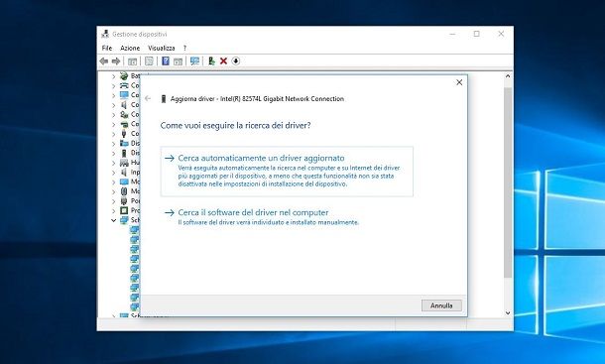Click the Back arrow in Device Manager toolbar
Image resolution: width=605 pixels, height=364 pixels.
(x=104, y=61)
